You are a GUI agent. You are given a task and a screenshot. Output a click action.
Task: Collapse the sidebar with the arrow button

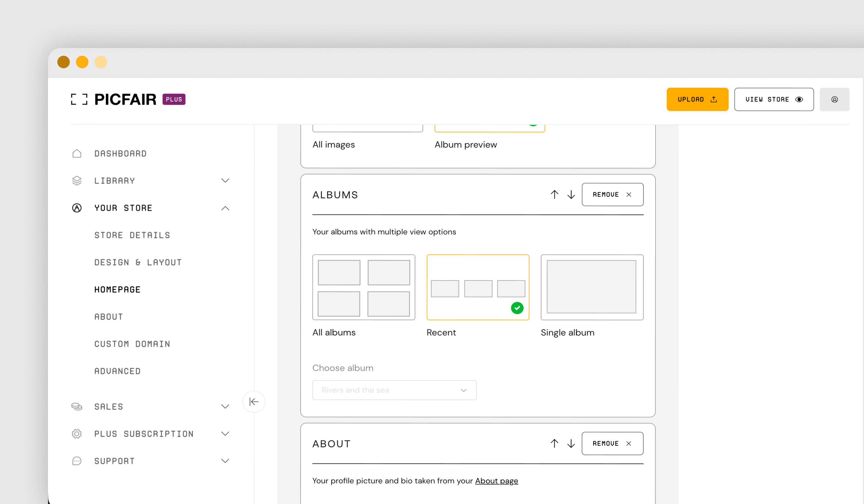(x=254, y=401)
